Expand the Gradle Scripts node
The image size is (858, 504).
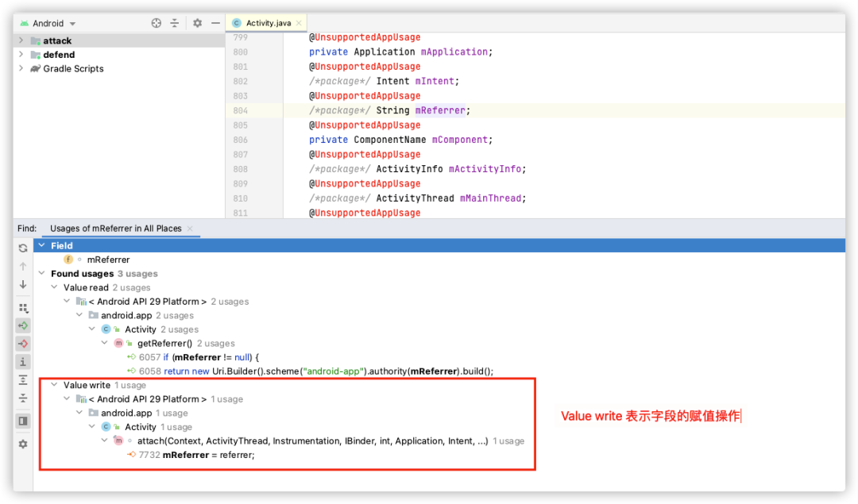(21, 68)
